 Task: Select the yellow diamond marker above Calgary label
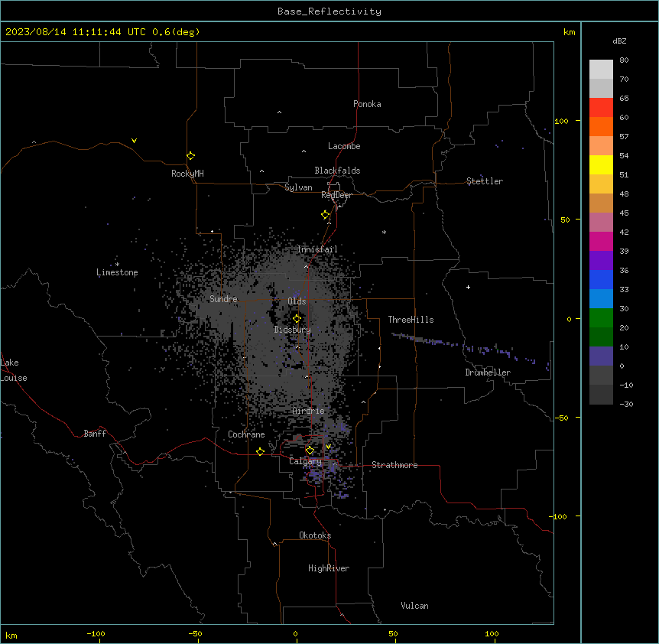pyautogui.click(x=310, y=450)
